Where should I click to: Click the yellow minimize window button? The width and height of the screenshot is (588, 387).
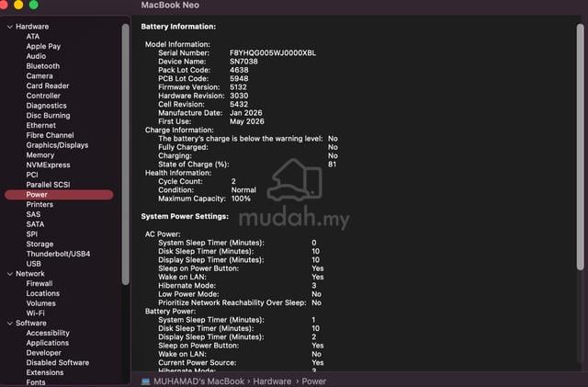pos(18,5)
